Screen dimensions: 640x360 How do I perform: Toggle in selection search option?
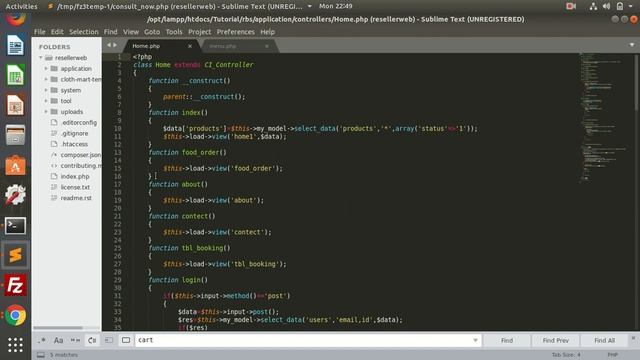109,340
